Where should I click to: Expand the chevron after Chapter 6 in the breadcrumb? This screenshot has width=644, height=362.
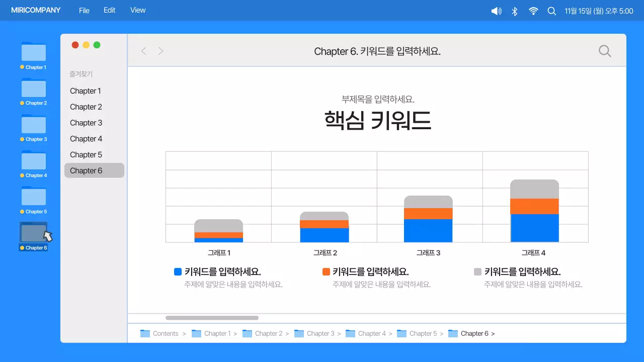(x=493, y=333)
